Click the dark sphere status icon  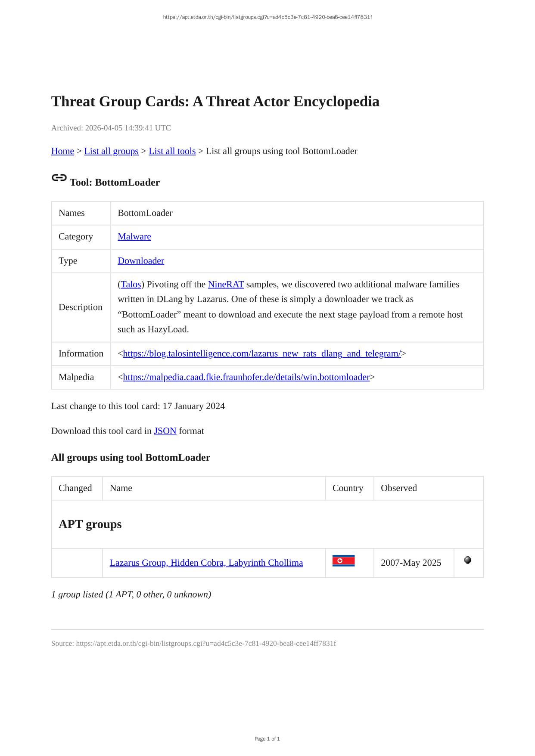coord(468,560)
